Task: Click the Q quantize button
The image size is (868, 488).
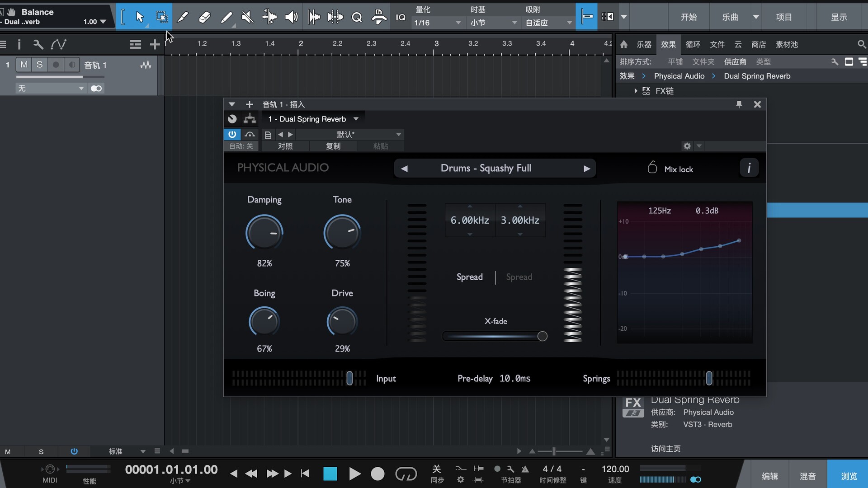Action: pyautogui.click(x=357, y=17)
